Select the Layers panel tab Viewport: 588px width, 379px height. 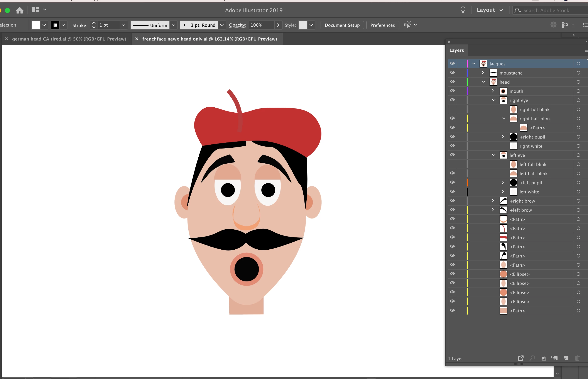(x=456, y=50)
